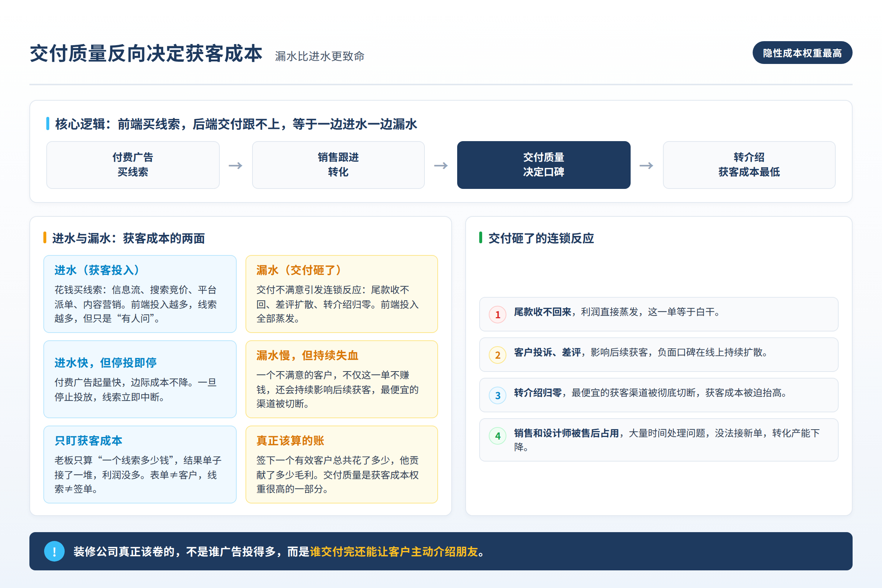
Task: Click paragraph starting 老板只算
Action: click(x=137, y=474)
